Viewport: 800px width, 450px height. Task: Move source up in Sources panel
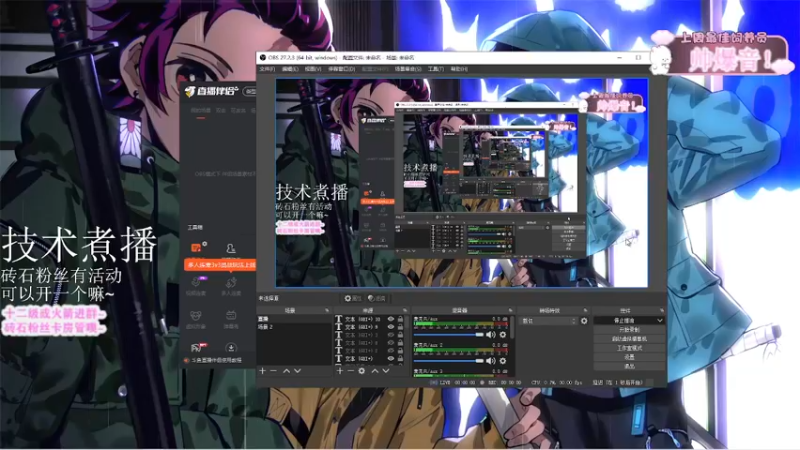pyautogui.click(x=375, y=371)
